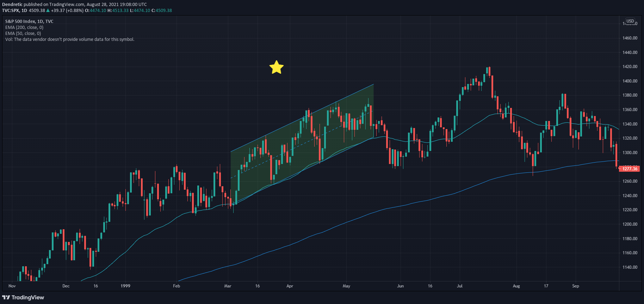Click the 1340.00 price axis label

click(x=630, y=124)
